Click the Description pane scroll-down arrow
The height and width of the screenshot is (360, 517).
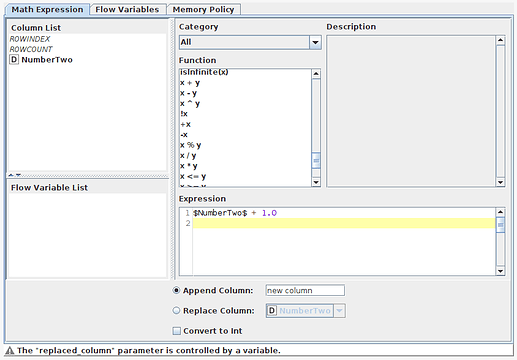click(x=500, y=182)
